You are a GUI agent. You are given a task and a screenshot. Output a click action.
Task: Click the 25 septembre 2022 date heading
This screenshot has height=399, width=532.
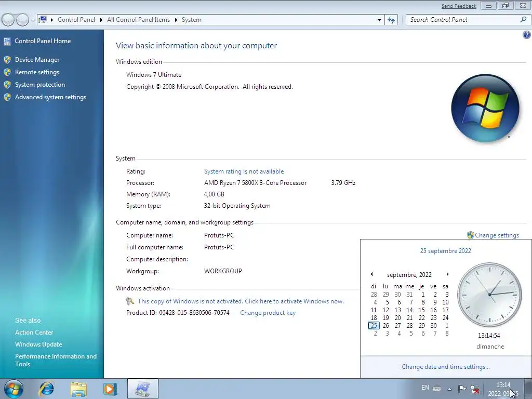tap(445, 251)
